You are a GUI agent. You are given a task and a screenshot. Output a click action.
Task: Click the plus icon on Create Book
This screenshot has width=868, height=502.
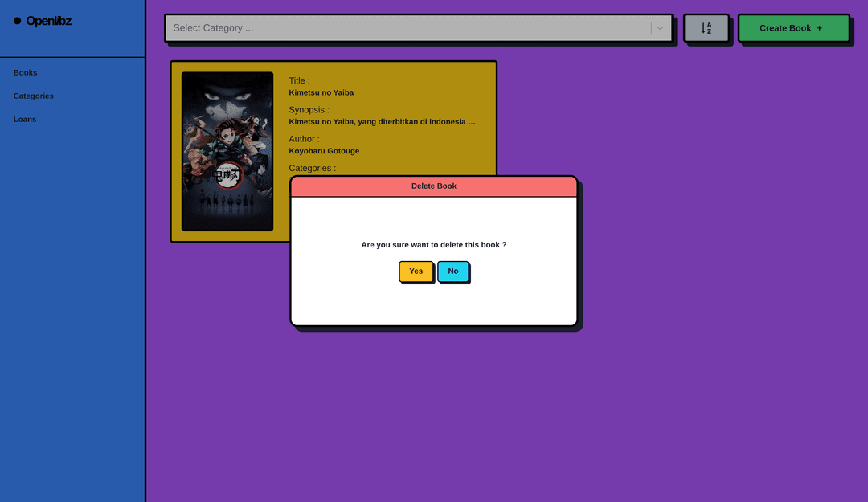tap(819, 28)
